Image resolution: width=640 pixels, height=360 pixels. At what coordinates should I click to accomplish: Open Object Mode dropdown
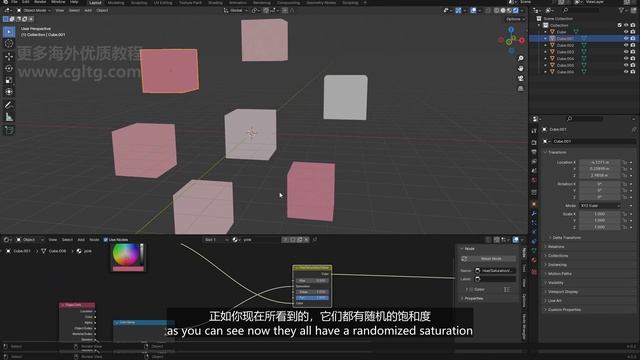pos(33,10)
